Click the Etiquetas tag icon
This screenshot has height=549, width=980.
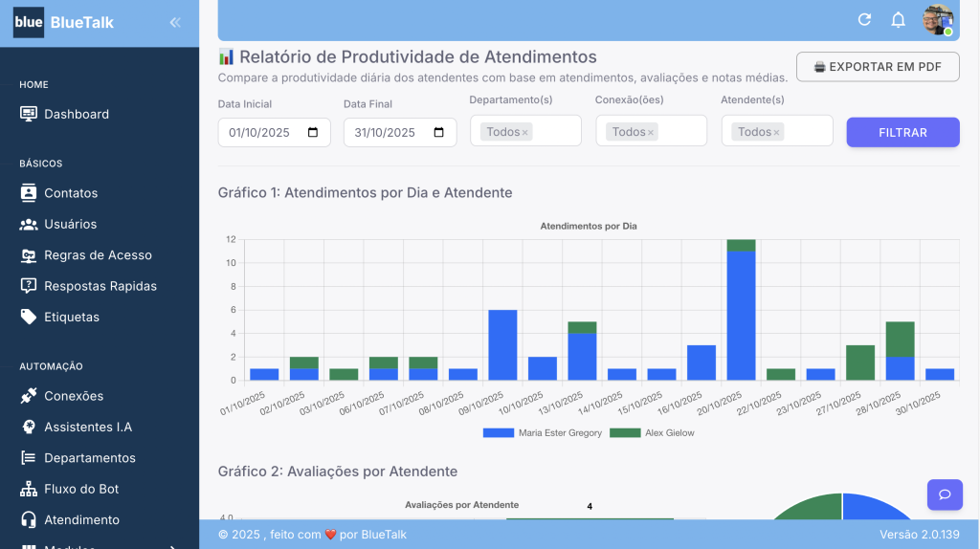[28, 317]
